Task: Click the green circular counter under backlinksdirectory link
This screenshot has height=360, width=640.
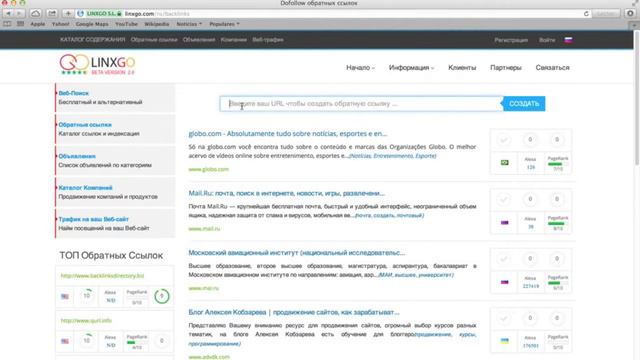Action: pyautogui.click(x=162, y=296)
